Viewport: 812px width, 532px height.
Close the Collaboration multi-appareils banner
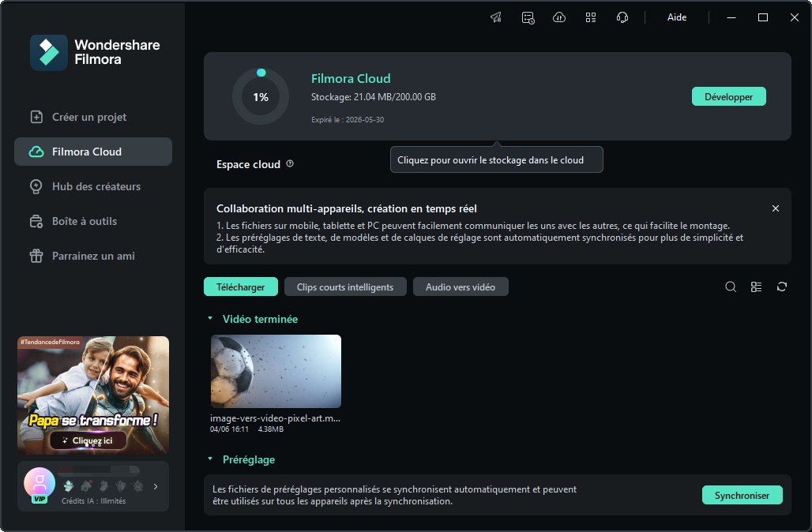point(775,208)
